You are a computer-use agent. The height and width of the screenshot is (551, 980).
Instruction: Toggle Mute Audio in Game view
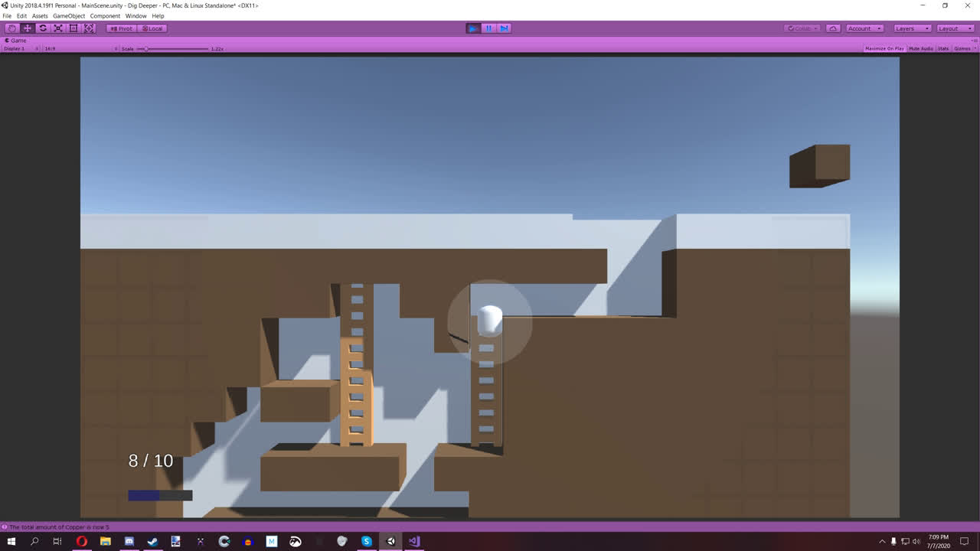921,48
